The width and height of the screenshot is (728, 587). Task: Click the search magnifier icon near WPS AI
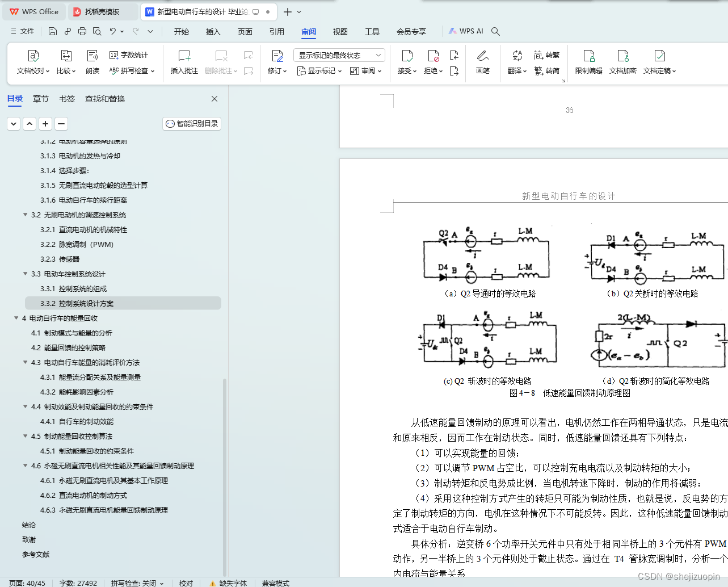[495, 31]
